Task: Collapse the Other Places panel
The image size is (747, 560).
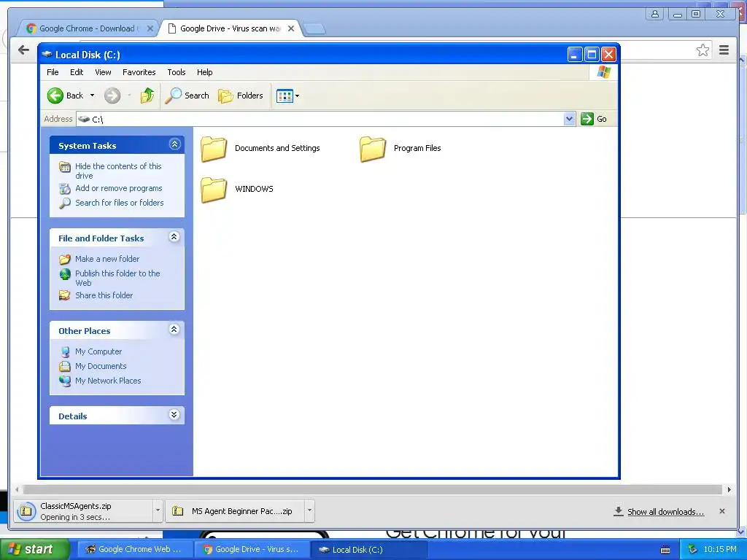Action: point(174,330)
